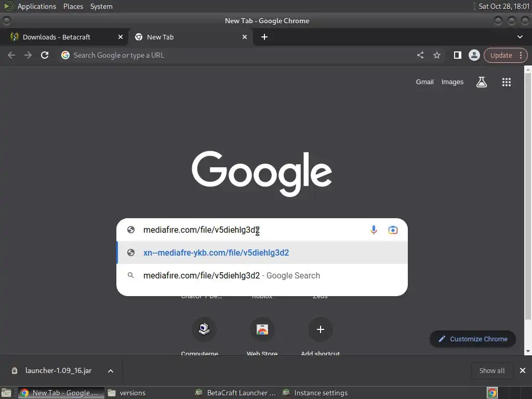Close the downloads bar
Image resolution: width=532 pixels, height=399 pixels.
coord(523,370)
